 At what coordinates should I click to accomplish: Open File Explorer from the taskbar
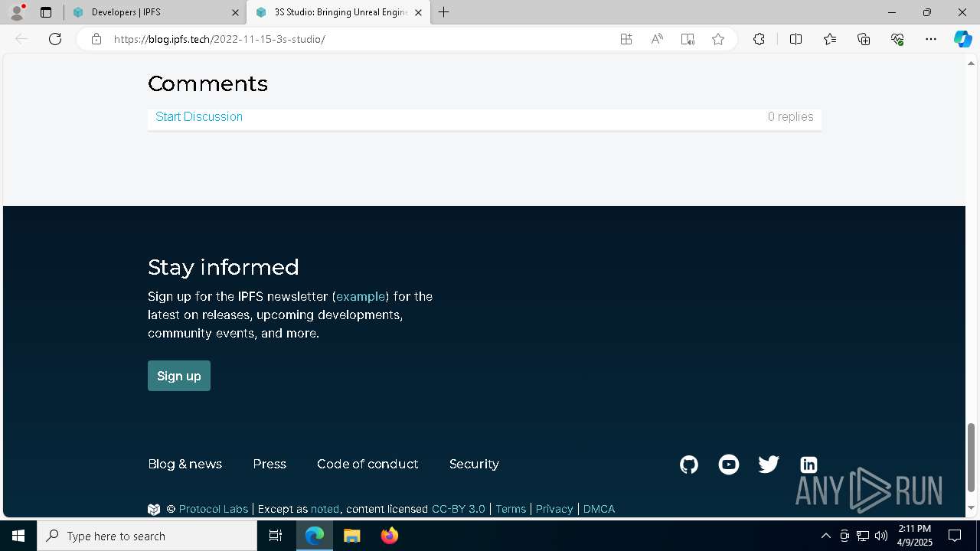click(x=351, y=536)
